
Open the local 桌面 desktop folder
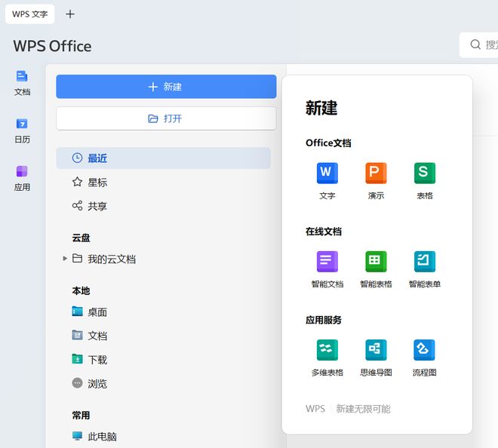[90, 311]
